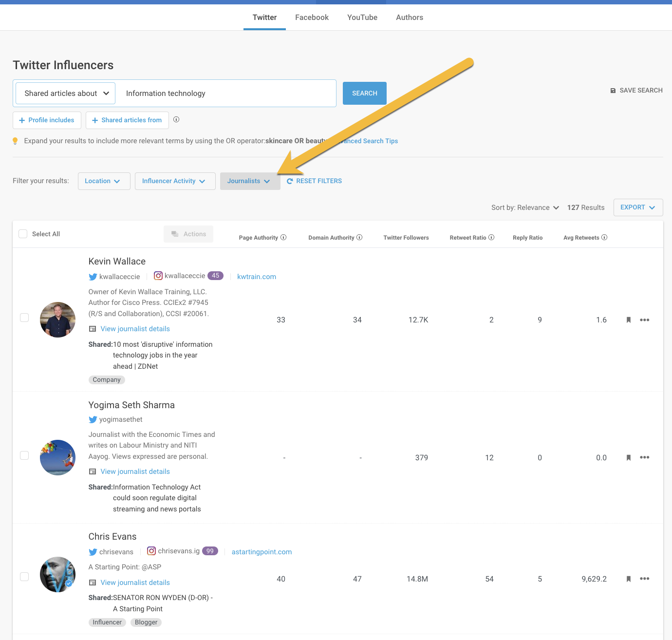Go to the Authors tab
The height and width of the screenshot is (640, 672).
(x=409, y=18)
